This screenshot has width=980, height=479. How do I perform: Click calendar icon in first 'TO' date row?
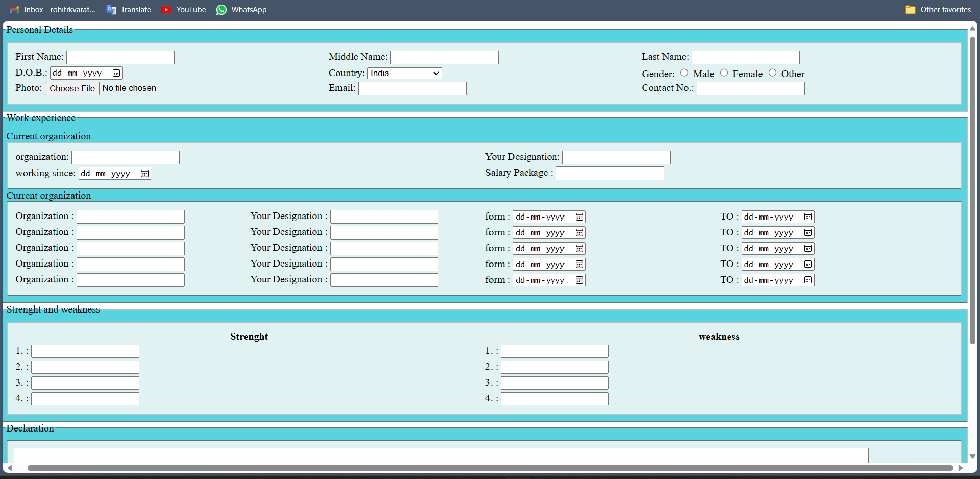tap(808, 217)
